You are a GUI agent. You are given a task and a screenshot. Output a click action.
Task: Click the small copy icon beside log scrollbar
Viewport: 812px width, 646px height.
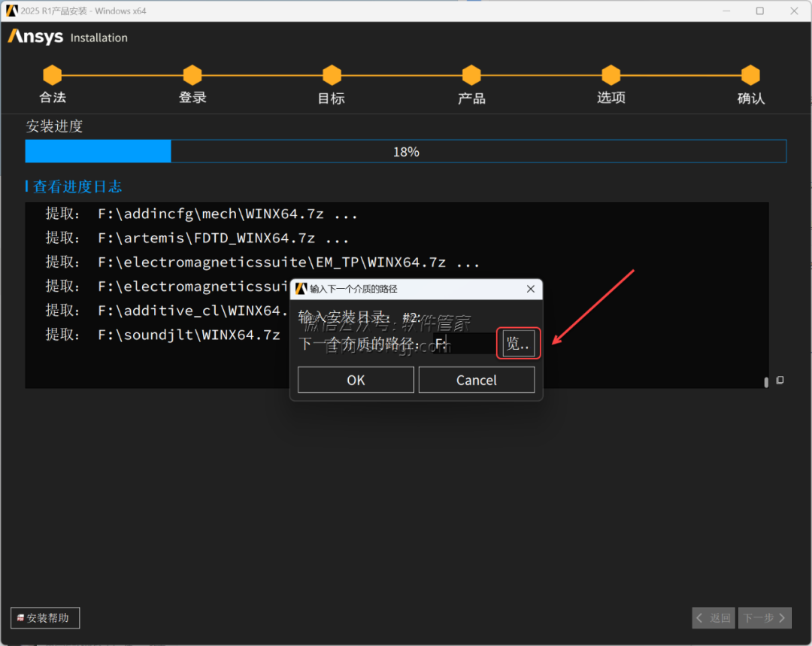pos(780,381)
